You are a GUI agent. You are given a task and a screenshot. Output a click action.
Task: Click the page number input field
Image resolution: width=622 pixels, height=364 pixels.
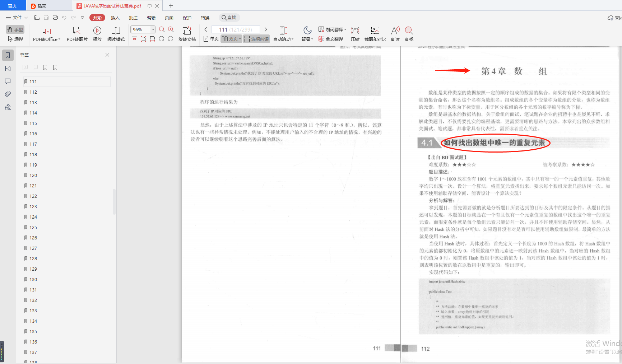(236, 29)
